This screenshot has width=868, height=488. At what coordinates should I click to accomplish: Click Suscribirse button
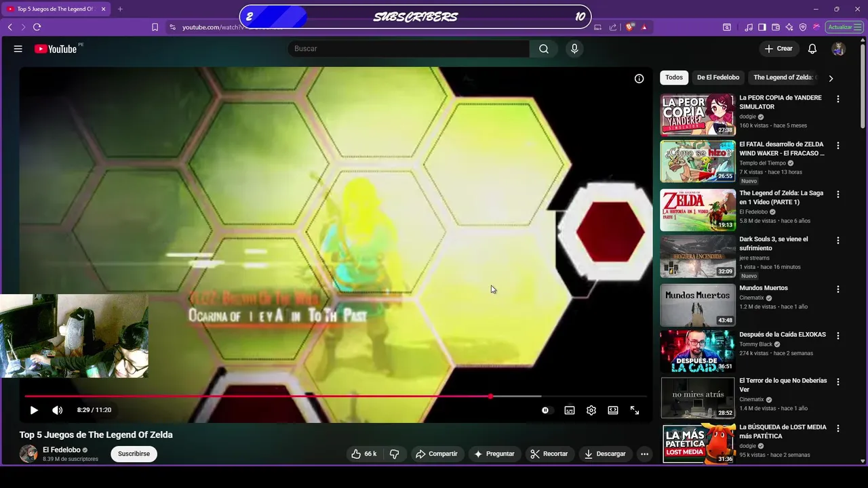click(134, 453)
